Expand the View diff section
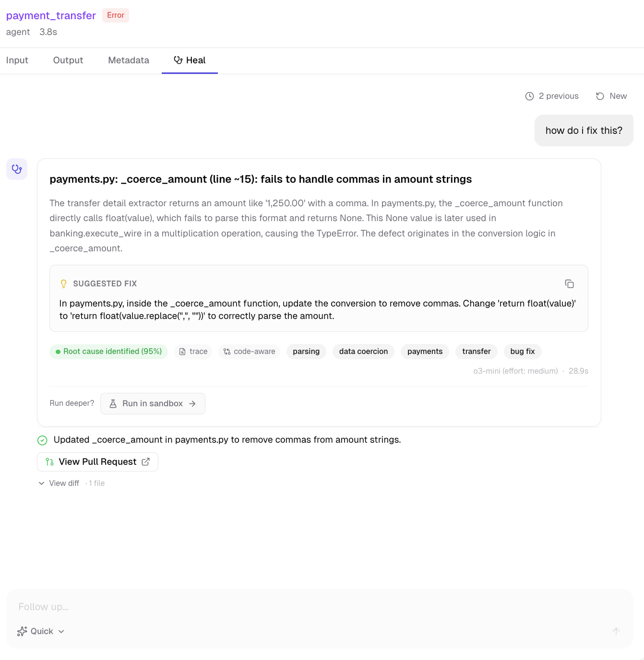Screen dimensions: 644x660 [x=59, y=483]
